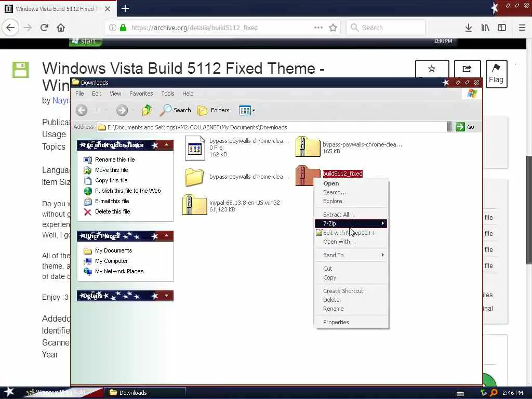
Task: Open the Favorites menu
Action: coord(141,94)
